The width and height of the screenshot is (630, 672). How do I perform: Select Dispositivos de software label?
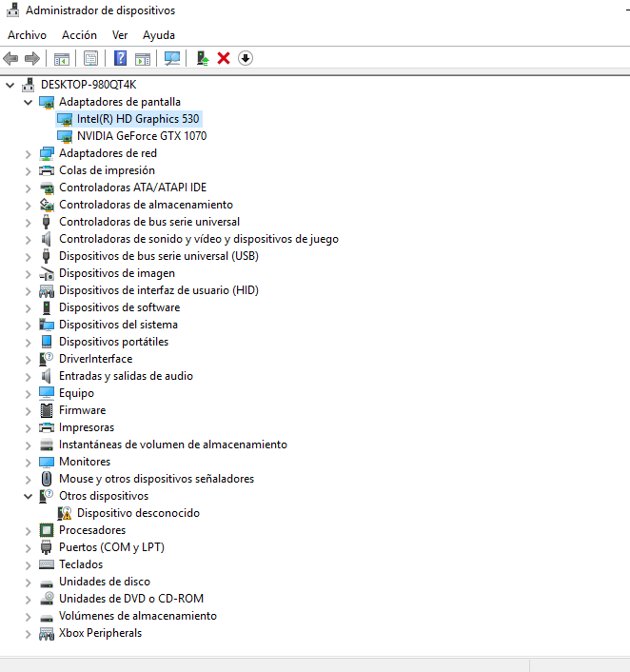point(120,307)
